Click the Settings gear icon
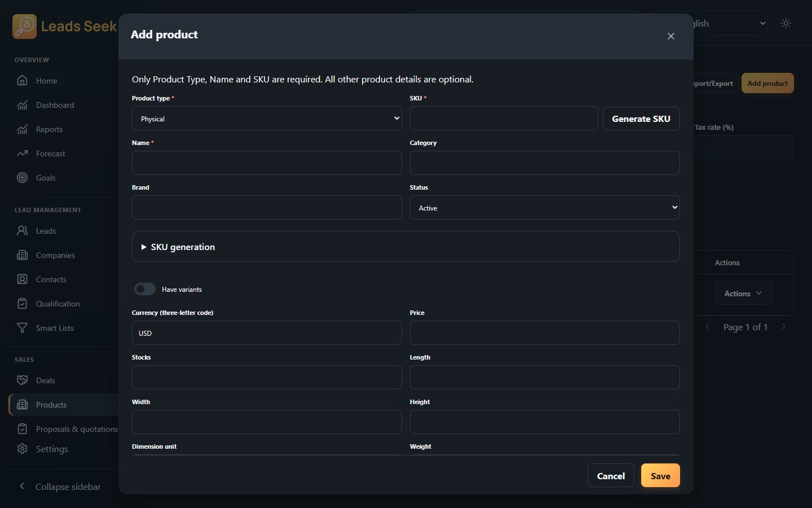This screenshot has height=508, width=812. 22,449
